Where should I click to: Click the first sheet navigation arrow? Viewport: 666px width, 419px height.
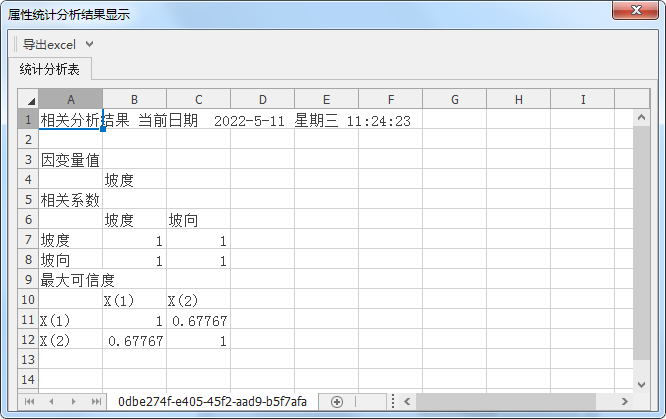click(29, 401)
